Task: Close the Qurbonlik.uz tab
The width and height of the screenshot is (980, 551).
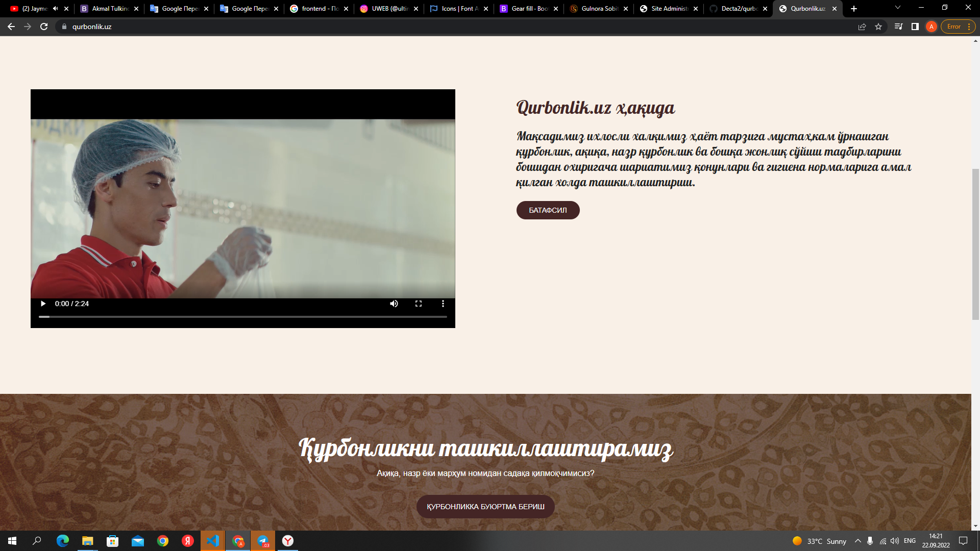Action: coord(835,9)
